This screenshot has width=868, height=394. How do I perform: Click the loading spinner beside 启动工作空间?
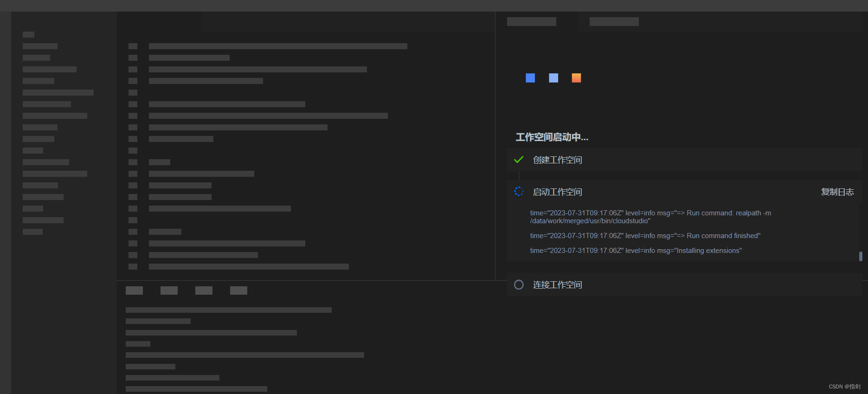pyautogui.click(x=519, y=191)
